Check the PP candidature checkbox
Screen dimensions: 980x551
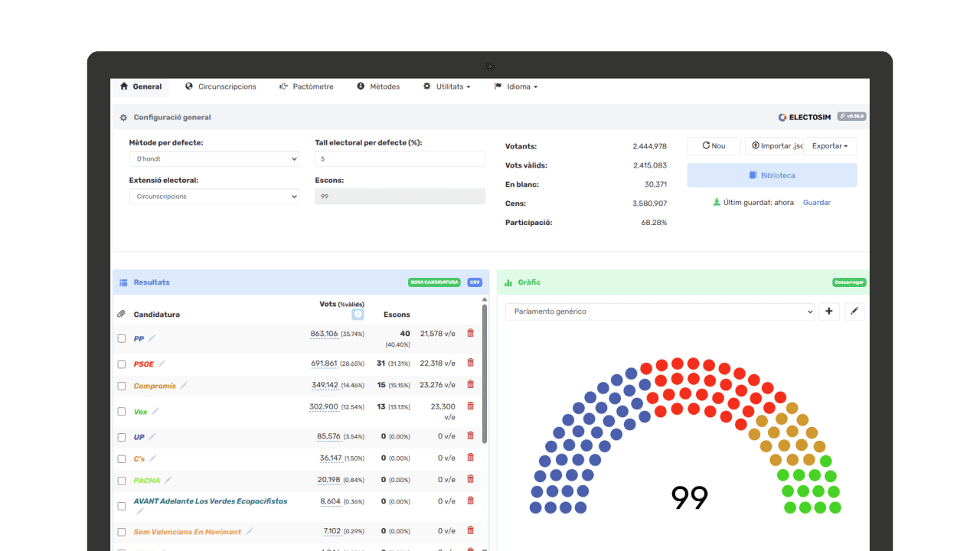pyautogui.click(x=122, y=338)
